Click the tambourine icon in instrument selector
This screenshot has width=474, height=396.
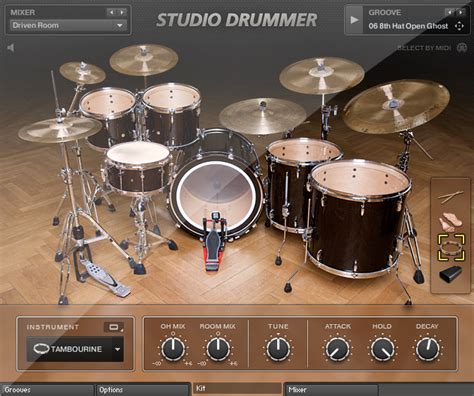[x=41, y=349]
